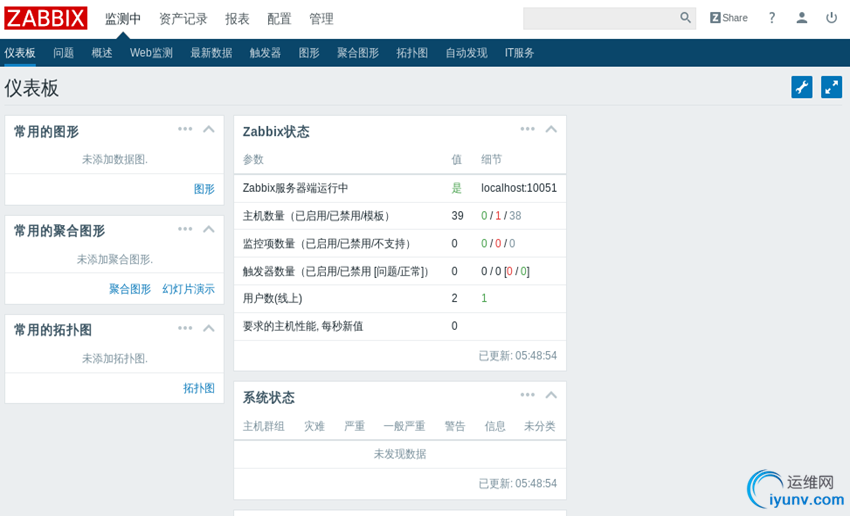850x516 pixels.
Task: Click the 一般严重 column header
Action: [404, 426]
